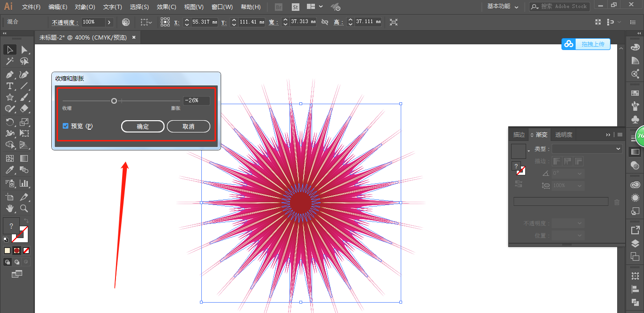Expand the left toolbox collapse arrows
The height and width of the screenshot is (313, 644).
click(x=5, y=34)
